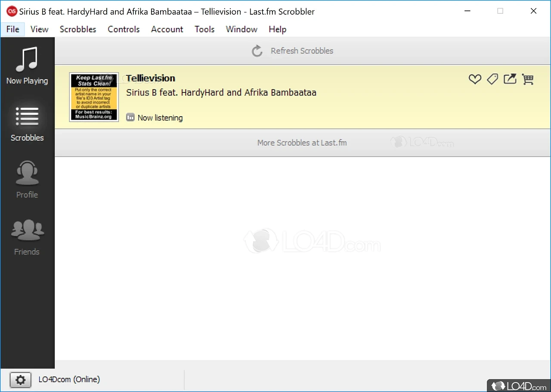The image size is (551, 392).
Task: Maximize the Last.fm Scrobbler window
Action: [500, 11]
